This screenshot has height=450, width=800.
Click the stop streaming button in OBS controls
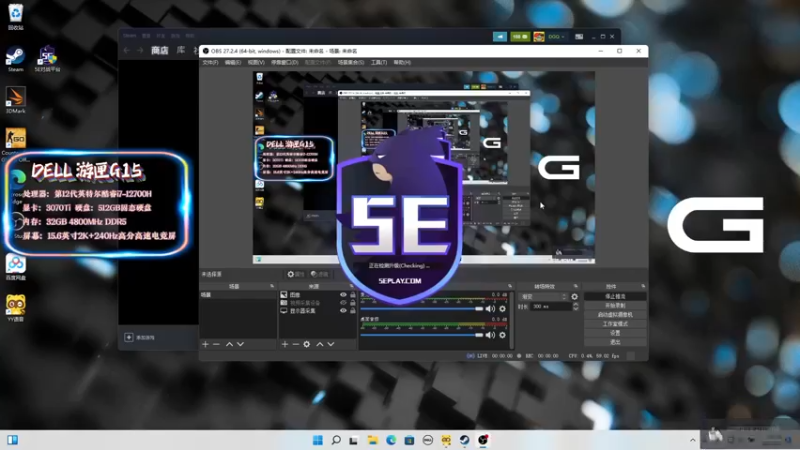615,296
